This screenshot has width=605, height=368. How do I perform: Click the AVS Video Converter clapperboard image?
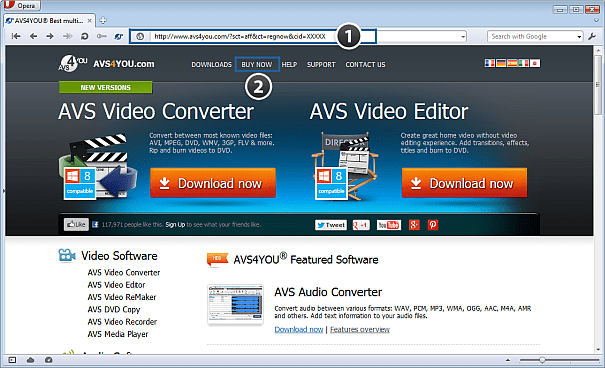point(97,167)
